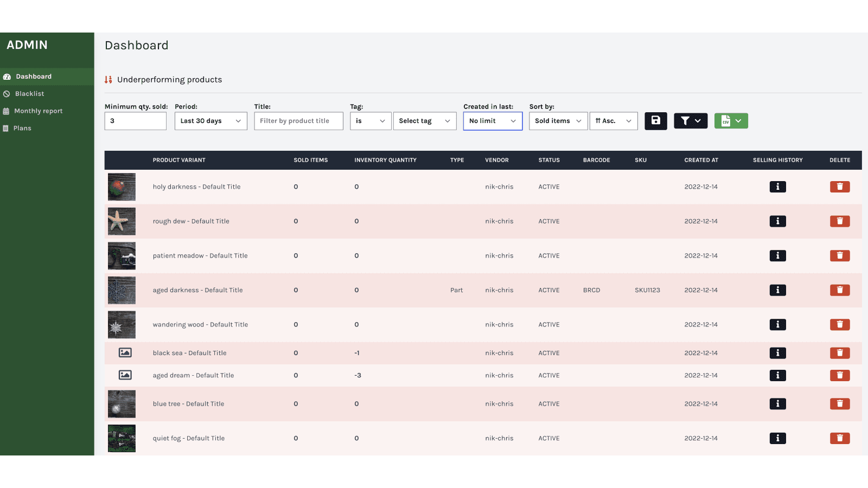Image resolution: width=868 pixels, height=488 pixels.
Task: Expand the CSV export chevron
Action: pos(739,121)
